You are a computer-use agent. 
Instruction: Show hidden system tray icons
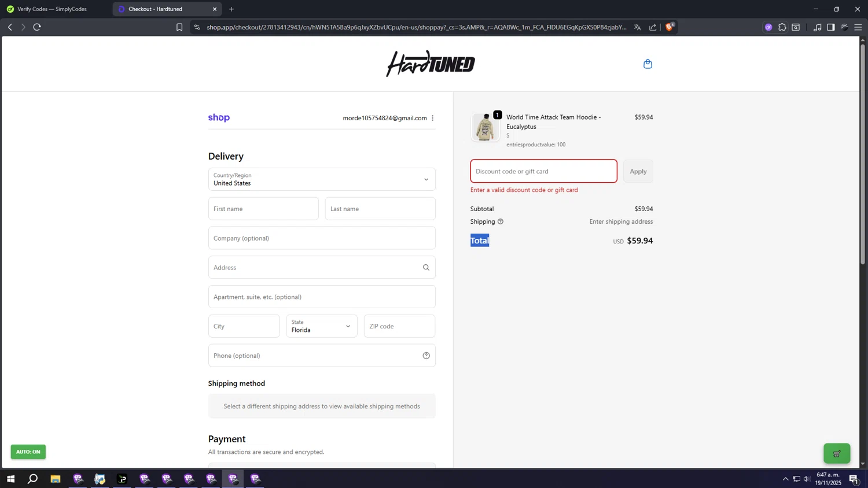(785, 479)
